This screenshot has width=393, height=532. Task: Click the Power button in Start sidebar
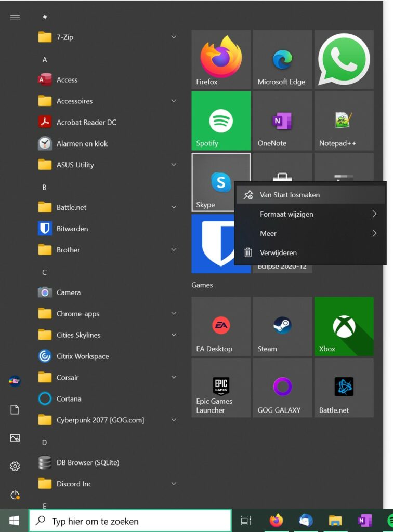(x=15, y=495)
